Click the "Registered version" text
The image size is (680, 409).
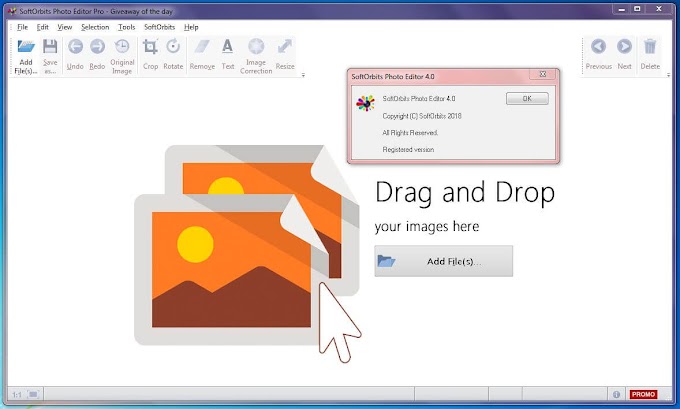pyautogui.click(x=408, y=149)
